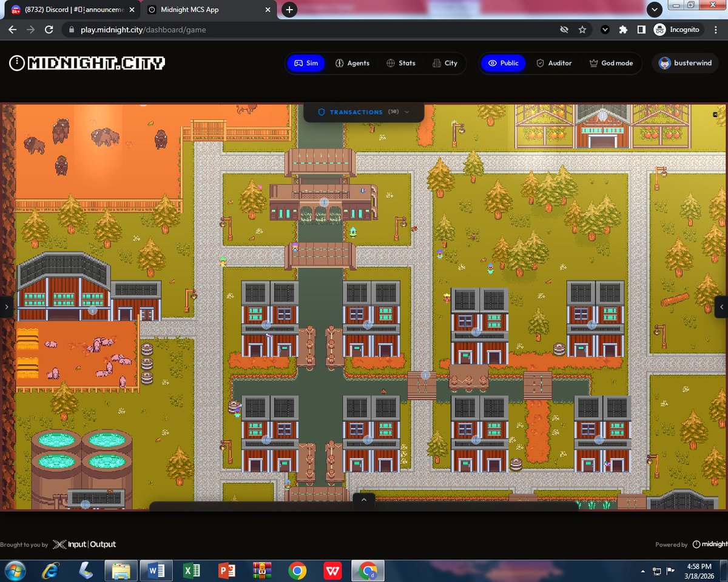Viewport: 728px width, 582px height.
Task: Bookmark this page with the star
Action: (582, 29)
